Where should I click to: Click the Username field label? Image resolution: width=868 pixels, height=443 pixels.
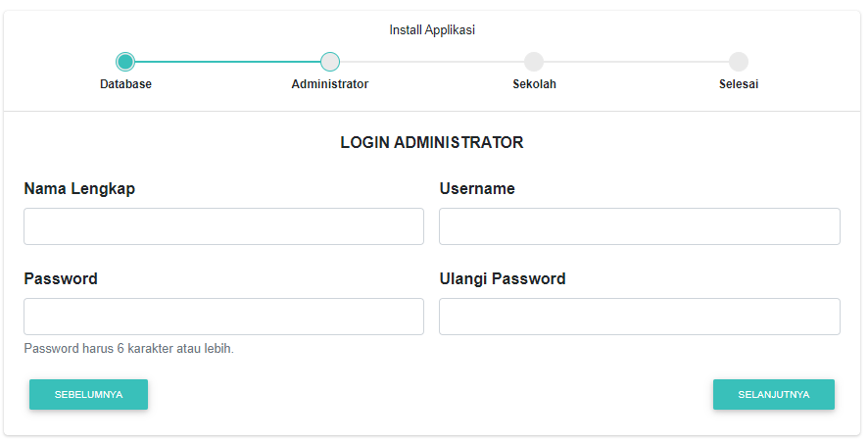(x=477, y=189)
